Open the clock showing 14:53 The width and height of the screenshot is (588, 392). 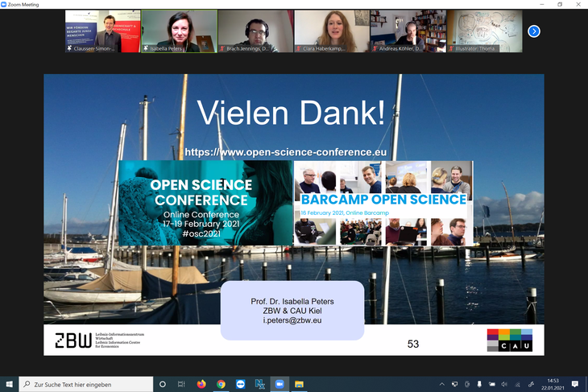(553, 384)
